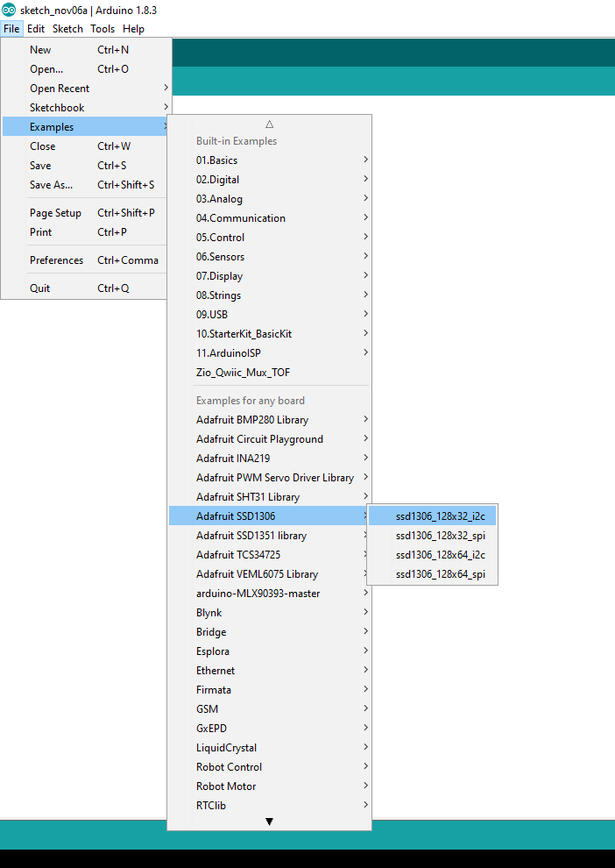Image resolution: width=615 pixels, height=868 pixels.
Task: Select Save As... from File menu
Action: point(52,185)
